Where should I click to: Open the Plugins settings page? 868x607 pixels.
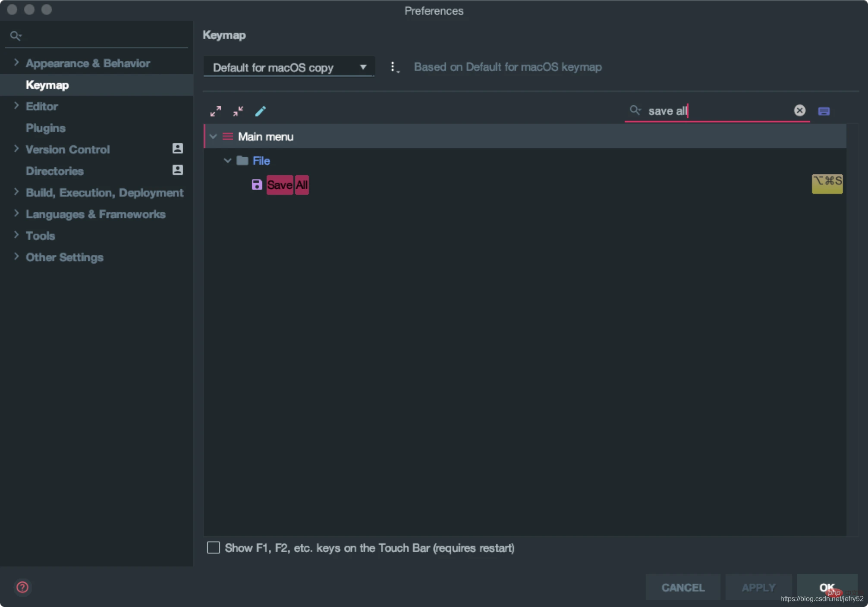pos(45,128)
